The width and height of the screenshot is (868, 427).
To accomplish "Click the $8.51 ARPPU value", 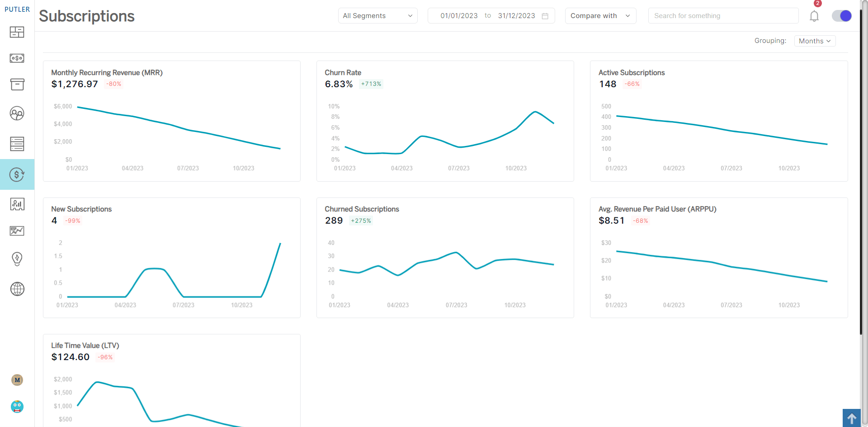I will 611,221.
